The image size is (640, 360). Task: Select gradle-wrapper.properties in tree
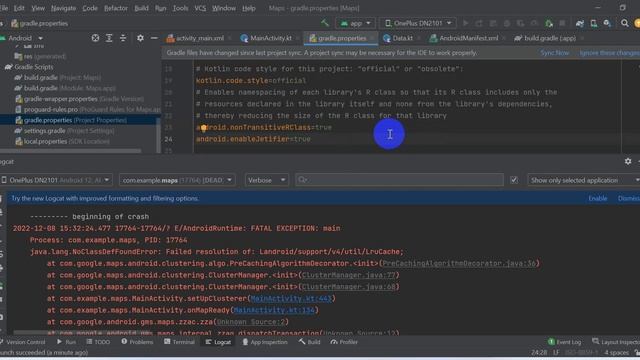tap(80, 99)
